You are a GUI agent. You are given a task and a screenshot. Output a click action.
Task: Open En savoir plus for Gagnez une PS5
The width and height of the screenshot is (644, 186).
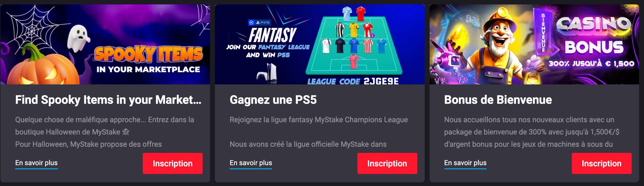251,163
